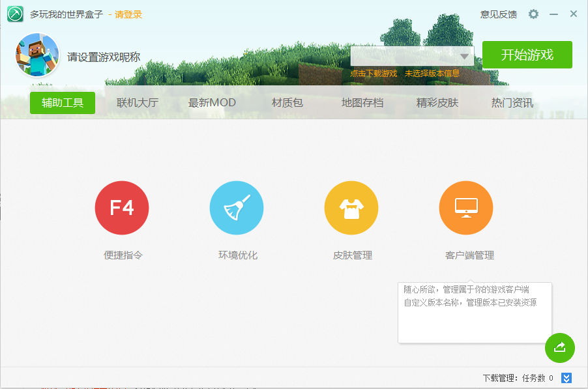
Task: Open the shirt skin management tool
Action: pyautogui.click(x=351, y=208)
